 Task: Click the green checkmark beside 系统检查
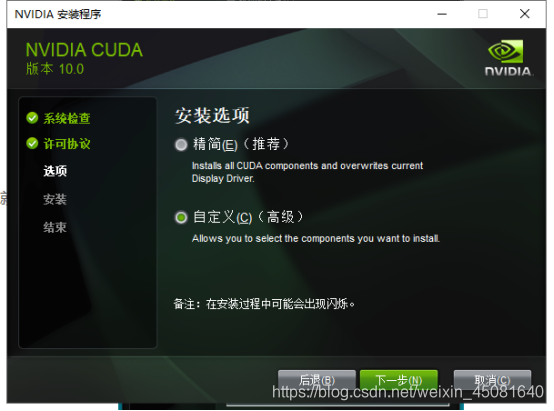(x=32, y=118)
